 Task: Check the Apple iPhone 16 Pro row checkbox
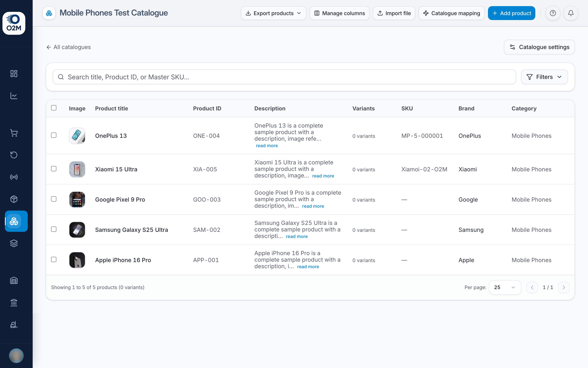coord(54,260)
